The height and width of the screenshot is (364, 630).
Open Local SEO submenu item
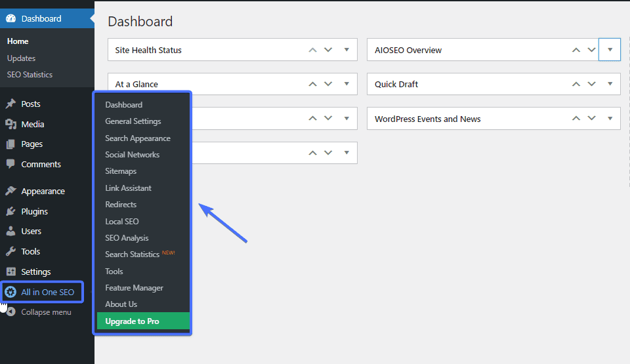122,222
